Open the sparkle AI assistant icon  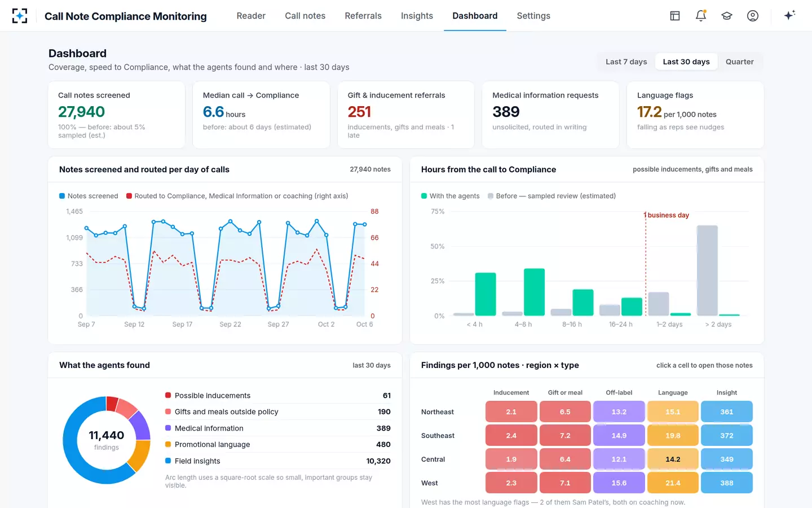pyautogui.click(x=789, y=15)
